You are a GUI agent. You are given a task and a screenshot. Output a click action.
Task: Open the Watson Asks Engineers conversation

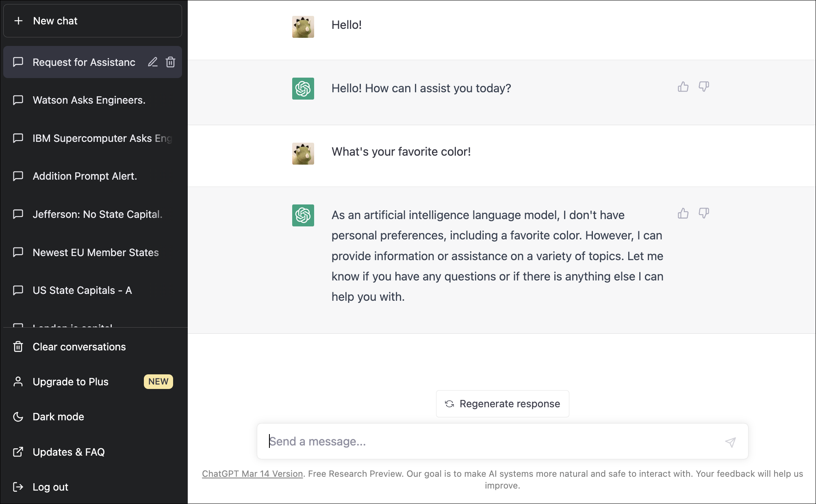(x=93, y=100)
